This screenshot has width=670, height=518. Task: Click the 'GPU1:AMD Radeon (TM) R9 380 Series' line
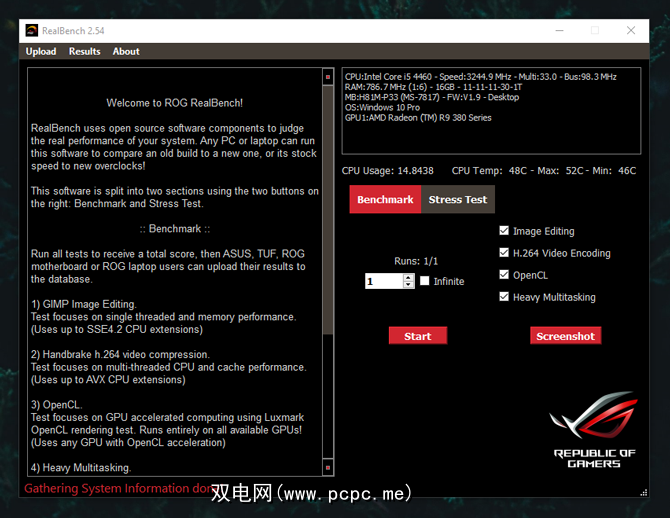tap(418, 118)
